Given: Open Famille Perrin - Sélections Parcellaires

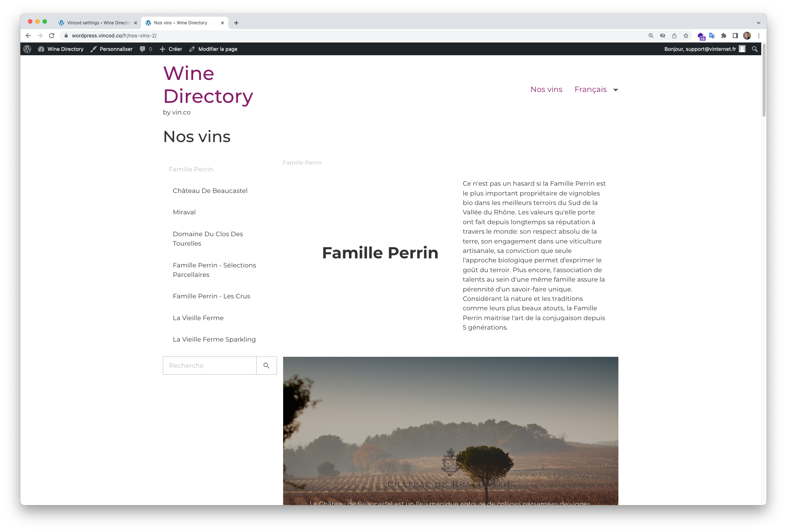Looking at the screenshot, I should (214, 270).
